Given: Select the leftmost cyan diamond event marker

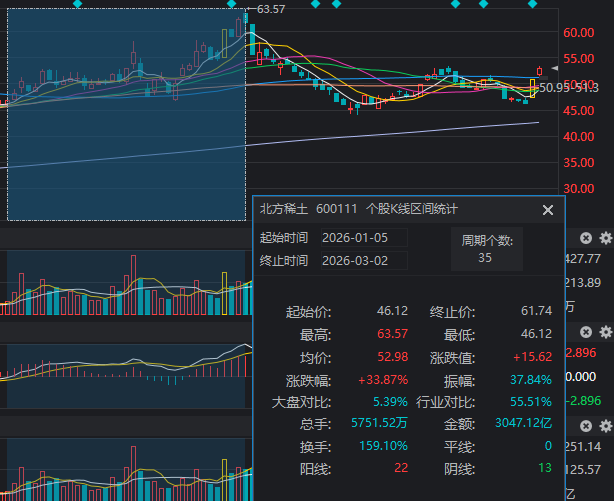Looking at the screenshot, I should click(x=79, y=4).
